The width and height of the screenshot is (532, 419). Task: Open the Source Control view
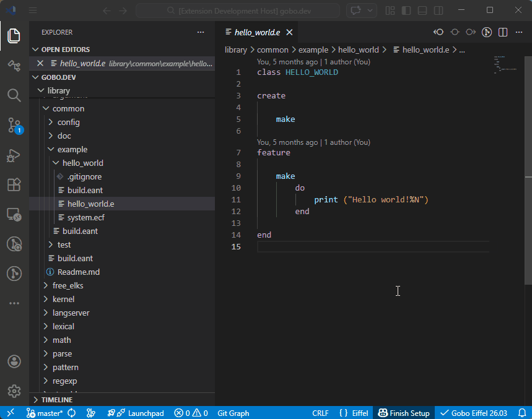[14, 126]
